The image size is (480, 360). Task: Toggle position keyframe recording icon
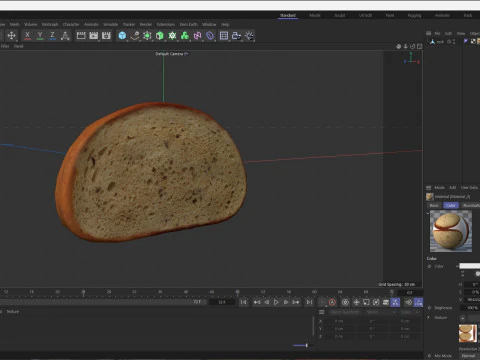(x=356, y=302)
